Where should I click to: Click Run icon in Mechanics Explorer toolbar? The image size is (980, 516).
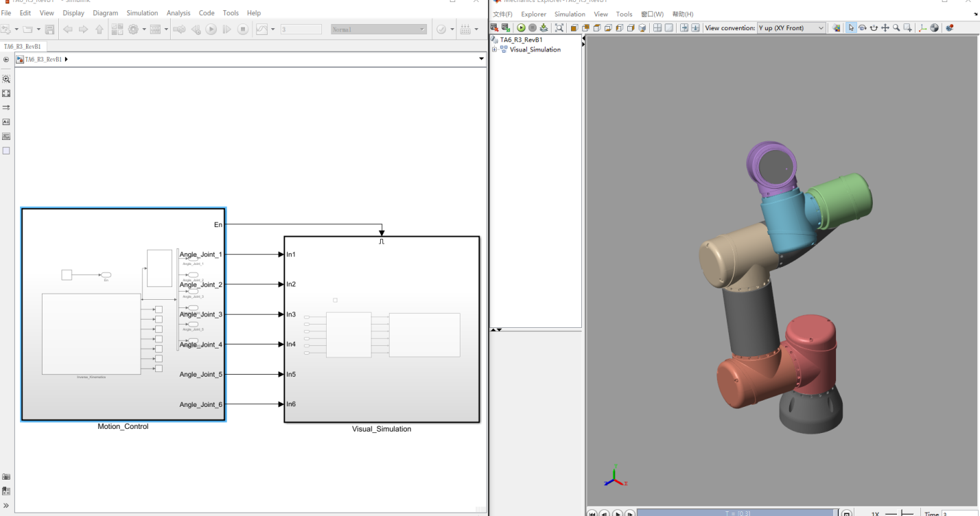point(521,28)
